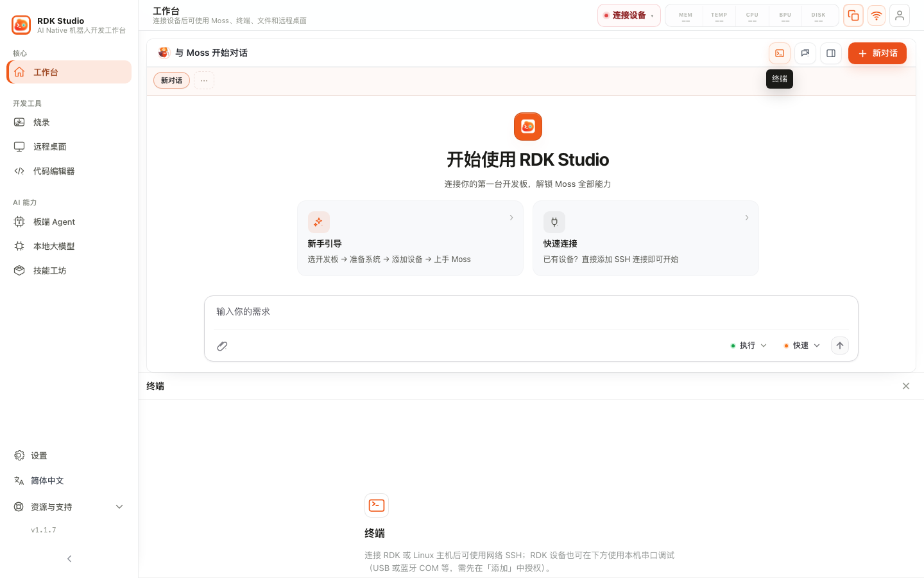Viewport: 924px width, 578px height.
Task: Open the 连接设备 dropdown
Action: [629, 15]
